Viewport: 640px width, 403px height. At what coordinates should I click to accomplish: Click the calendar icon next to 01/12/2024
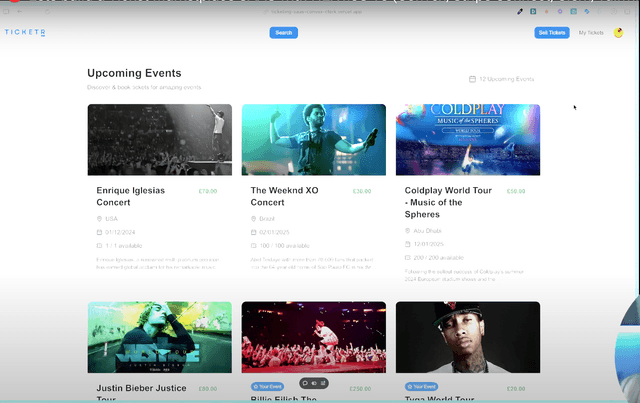click(x=99, y=232)
